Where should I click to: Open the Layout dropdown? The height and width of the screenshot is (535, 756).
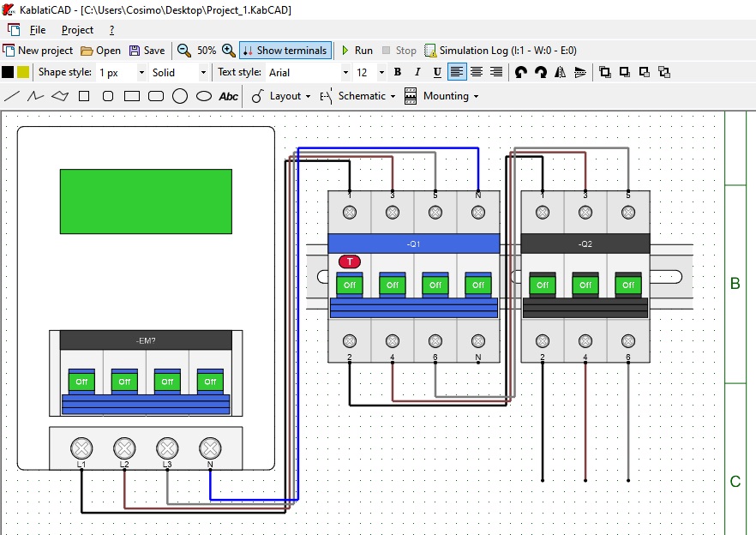(281, 96)
